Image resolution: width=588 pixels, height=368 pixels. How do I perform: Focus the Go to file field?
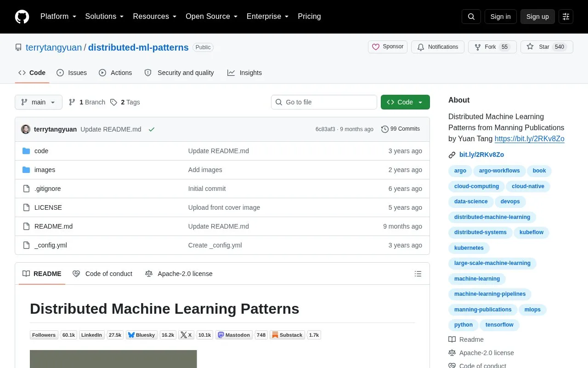(324, 102)
